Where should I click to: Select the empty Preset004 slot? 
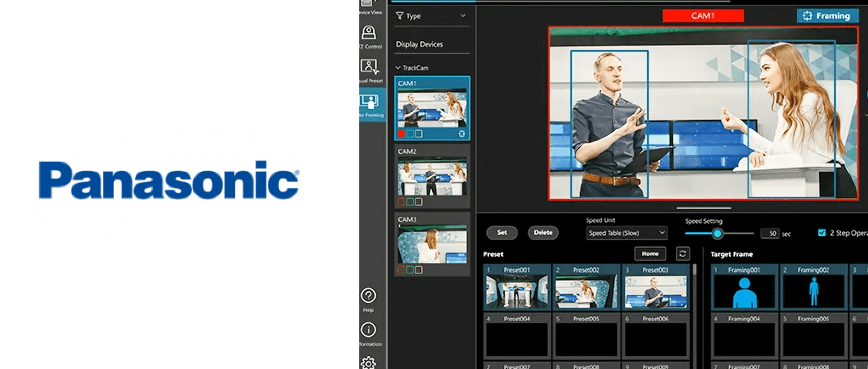(517, 340)
